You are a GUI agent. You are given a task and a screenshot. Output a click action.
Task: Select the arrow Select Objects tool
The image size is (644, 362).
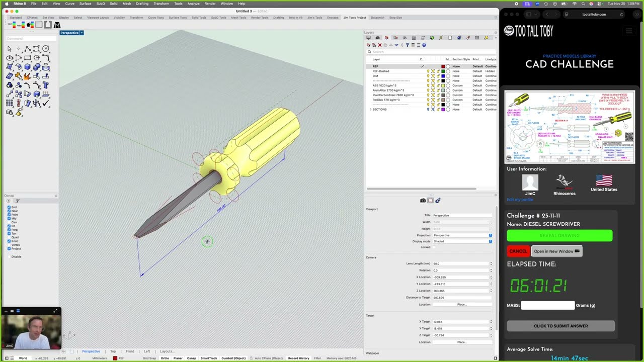point(10,48)
